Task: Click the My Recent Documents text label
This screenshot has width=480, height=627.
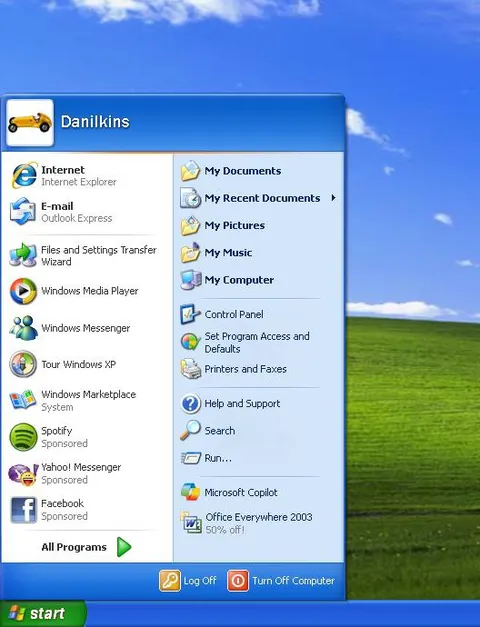Action: [x=262, y=198]
